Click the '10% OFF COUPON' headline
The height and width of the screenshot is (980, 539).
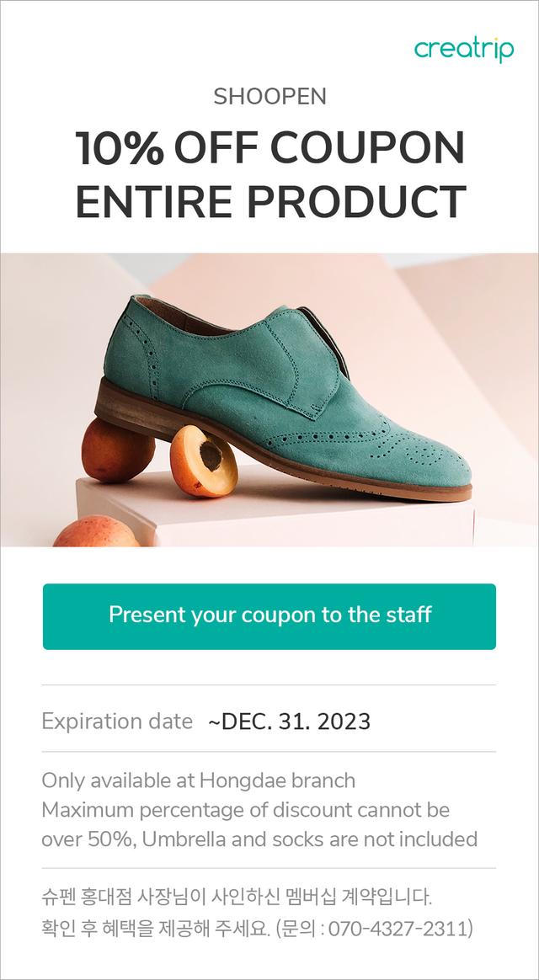click(x=270, y=147)
